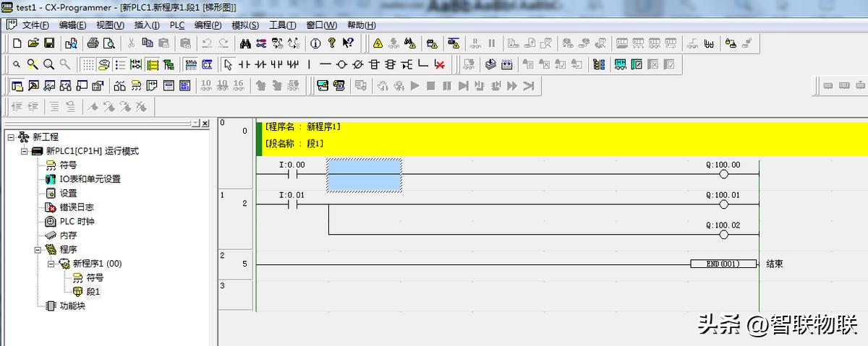Click the SMA mnemonics view icon

point(191,64)
